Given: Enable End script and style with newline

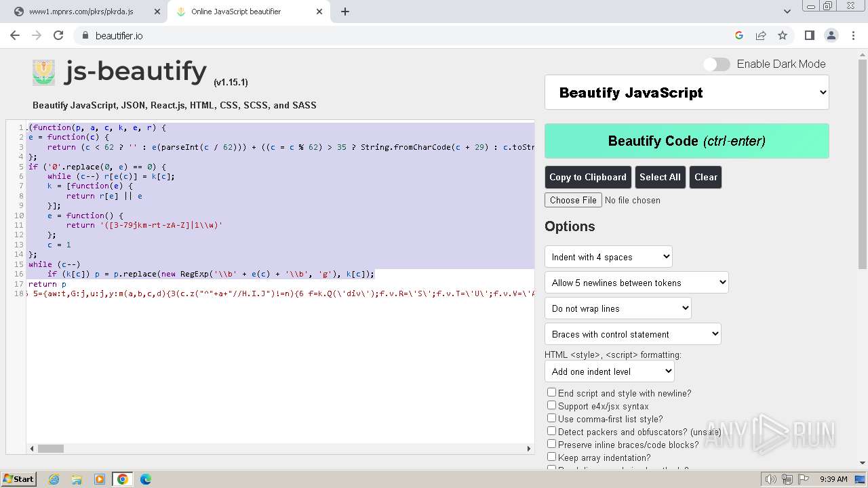Looking at the screenshot, I should click(551, 392).
